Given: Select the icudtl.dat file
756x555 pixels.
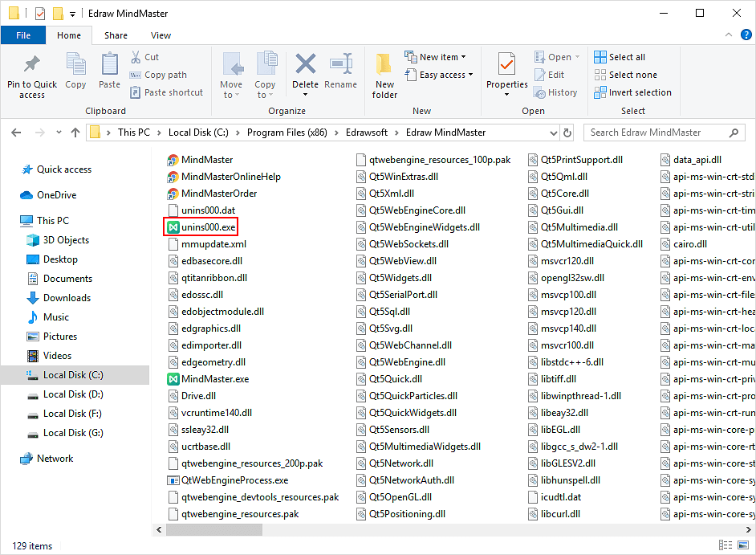Looking at the screenshot, I should pos(555,497).
